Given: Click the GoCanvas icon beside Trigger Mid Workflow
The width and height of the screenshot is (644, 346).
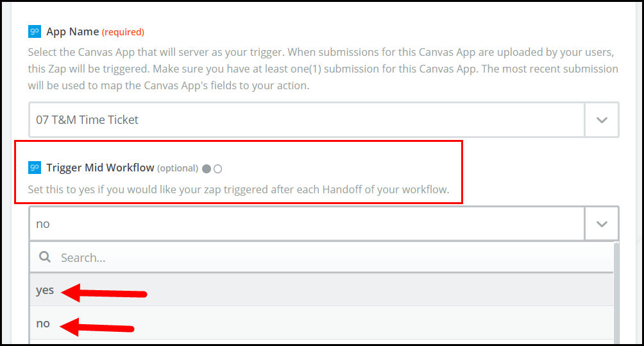Looking at the screenshot, I should [35, 168].
